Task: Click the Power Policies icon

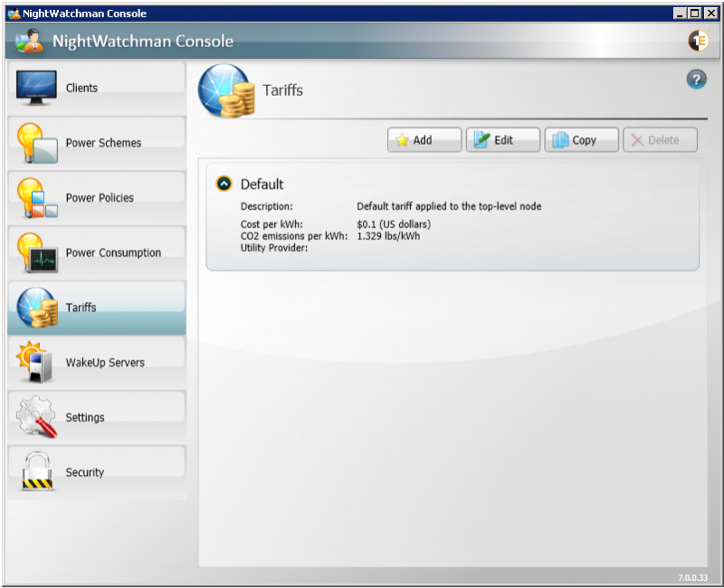Action: pyautogui.click(x=36, y=198)
